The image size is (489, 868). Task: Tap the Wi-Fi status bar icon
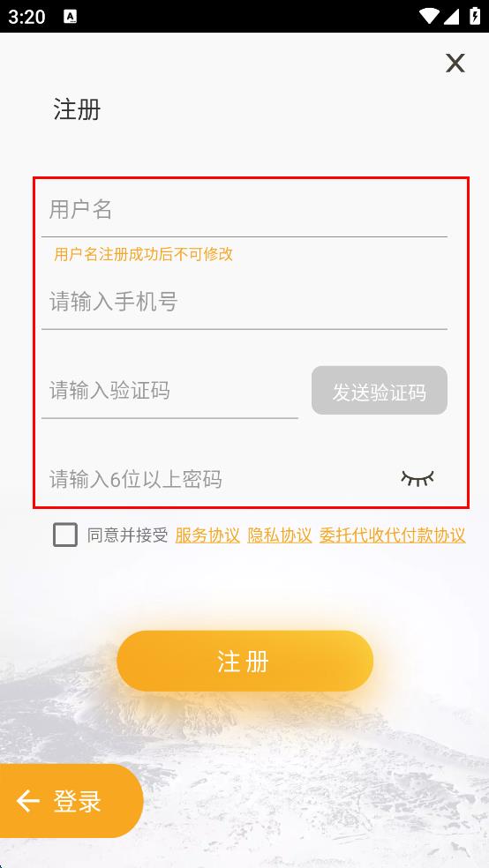(x=429, y=16)
